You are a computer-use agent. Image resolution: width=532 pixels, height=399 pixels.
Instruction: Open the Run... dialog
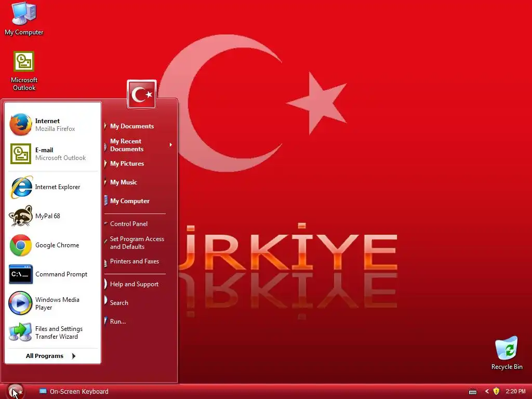click(118, 321)
